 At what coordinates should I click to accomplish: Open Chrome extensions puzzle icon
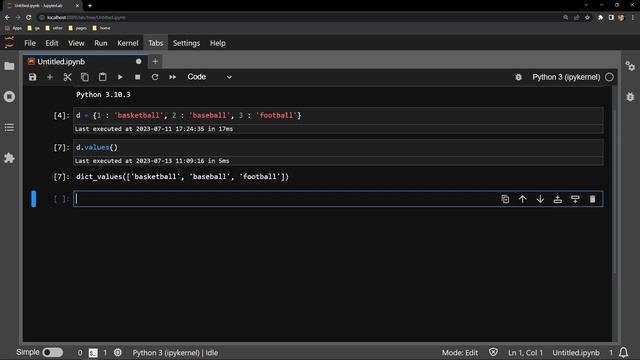600,18
